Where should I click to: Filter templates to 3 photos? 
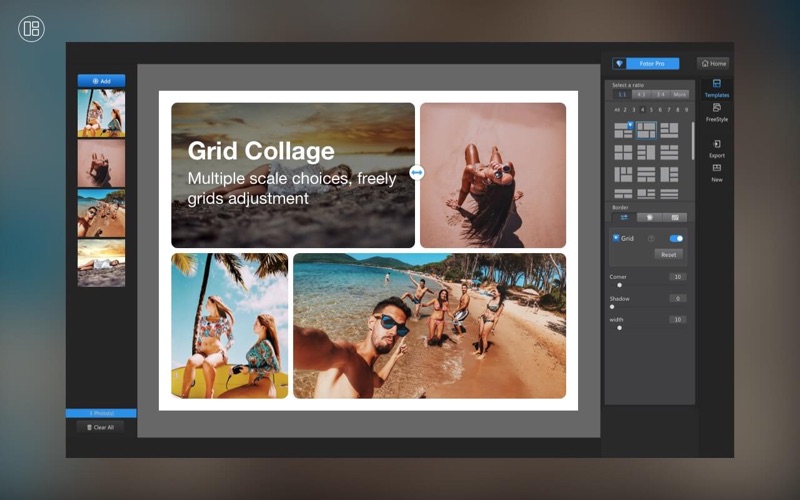click(x=634, y=110)
